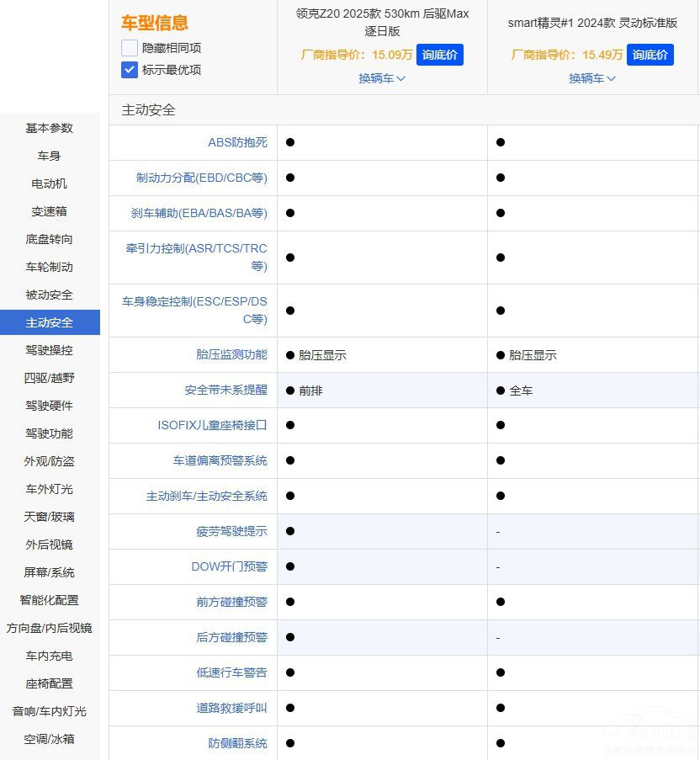The height and width of the screenshot is (760, 700).
Task: Select 空调/冰箱 sidebar entry
Action: tap(50, 739)
